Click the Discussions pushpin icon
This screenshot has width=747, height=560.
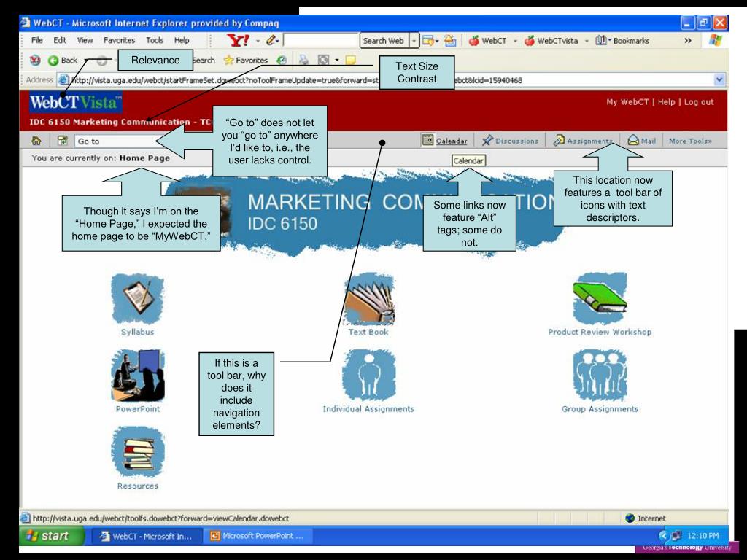[x=487, y=141]
